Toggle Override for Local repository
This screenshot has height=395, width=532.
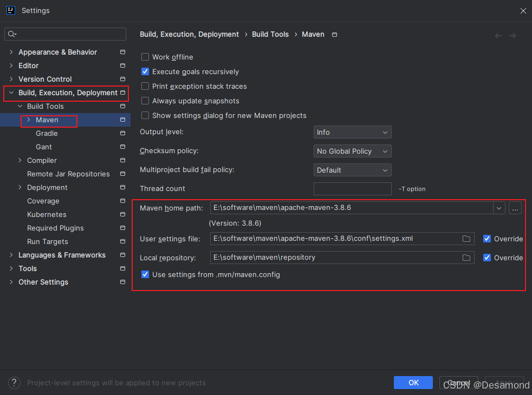coord(487,258)
